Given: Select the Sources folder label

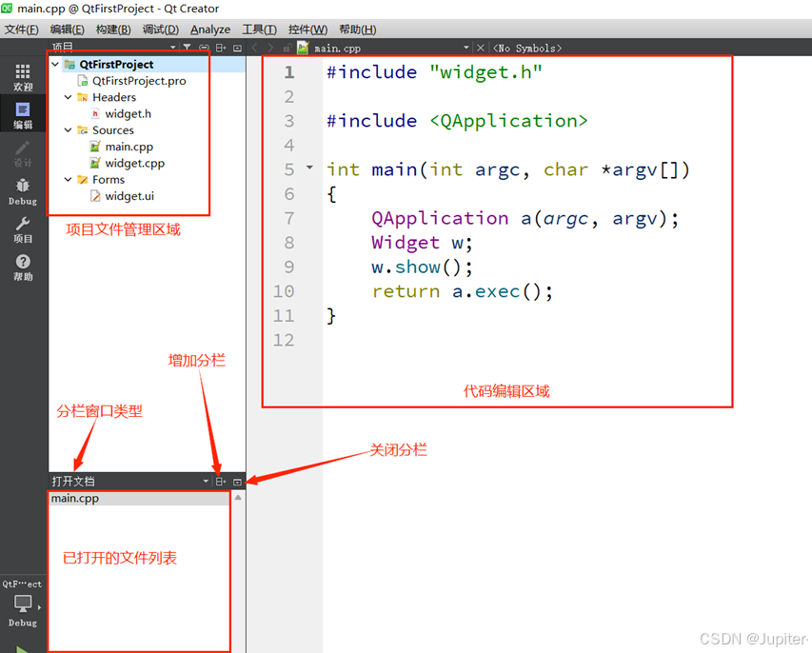Looking at the screenshot, I should pyautogui.click(x=113, y=130).
